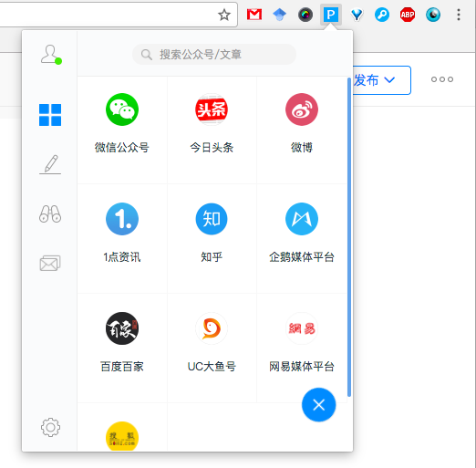The width and height of the screenshot is (476, 468).
Task: Open the envelope messages icon in sidebar
Action: click(x=50, y=263)
